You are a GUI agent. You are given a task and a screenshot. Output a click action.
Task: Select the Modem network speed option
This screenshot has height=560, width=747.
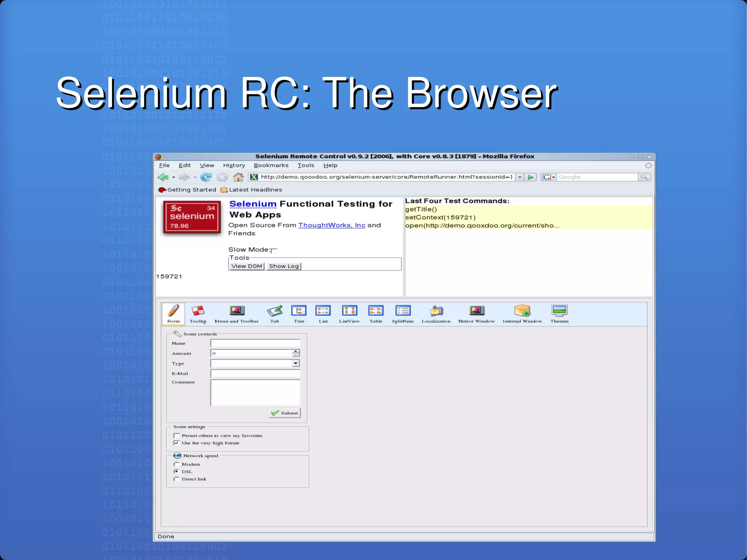click(177, 464)
